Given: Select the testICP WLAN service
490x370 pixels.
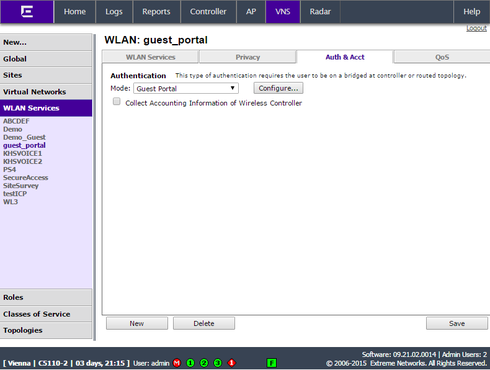Looking at the screenshot, I should point(15,194).
